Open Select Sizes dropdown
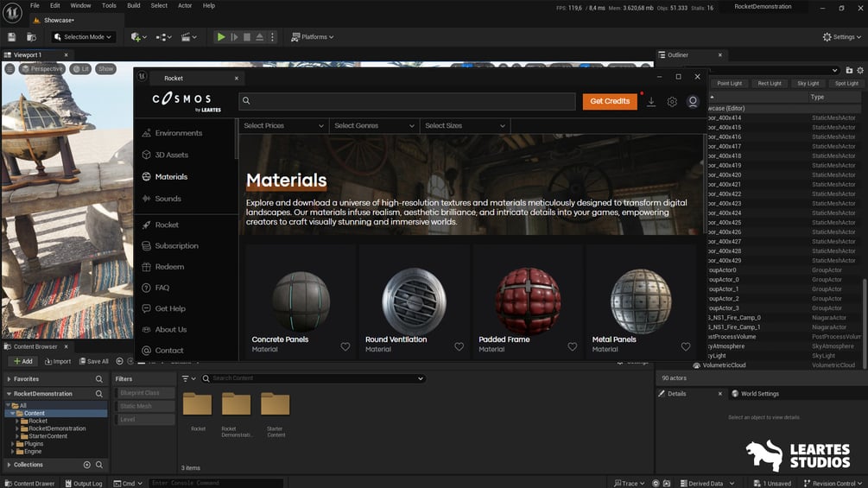868x488 pixels. pos(466,126)
